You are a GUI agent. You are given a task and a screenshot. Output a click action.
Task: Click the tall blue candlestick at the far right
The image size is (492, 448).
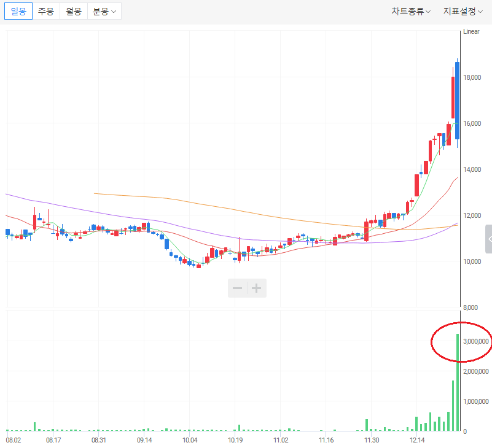click(x=457, y=101)
